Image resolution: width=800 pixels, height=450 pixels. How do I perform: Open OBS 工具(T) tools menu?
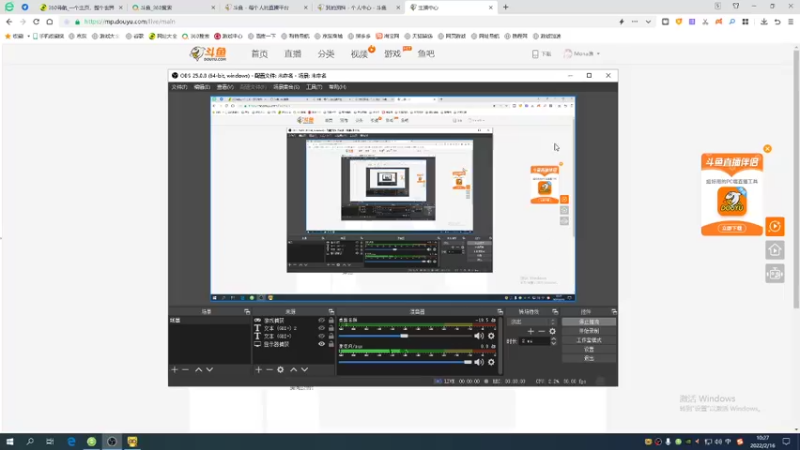(x=314, y=87)
